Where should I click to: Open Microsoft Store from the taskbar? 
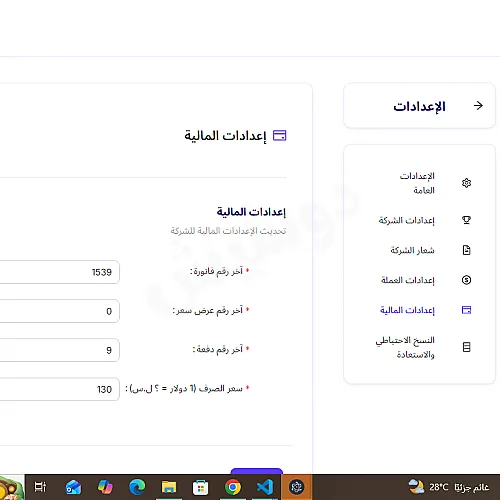201,488
